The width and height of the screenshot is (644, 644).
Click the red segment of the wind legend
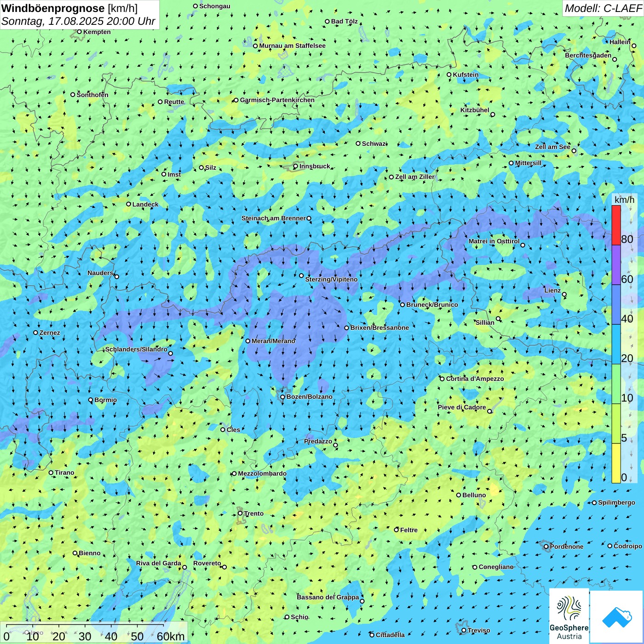click(616, 225)
